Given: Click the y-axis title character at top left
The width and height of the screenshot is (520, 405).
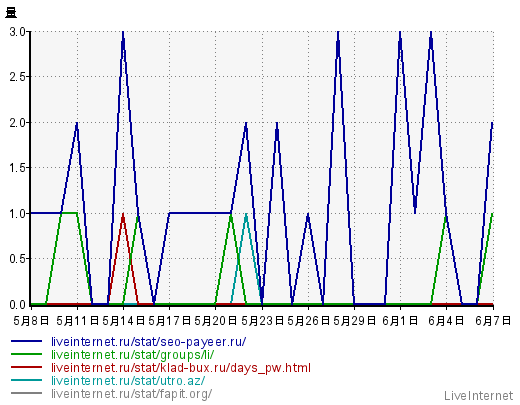Looking at the screenshot, I should 11,13.
